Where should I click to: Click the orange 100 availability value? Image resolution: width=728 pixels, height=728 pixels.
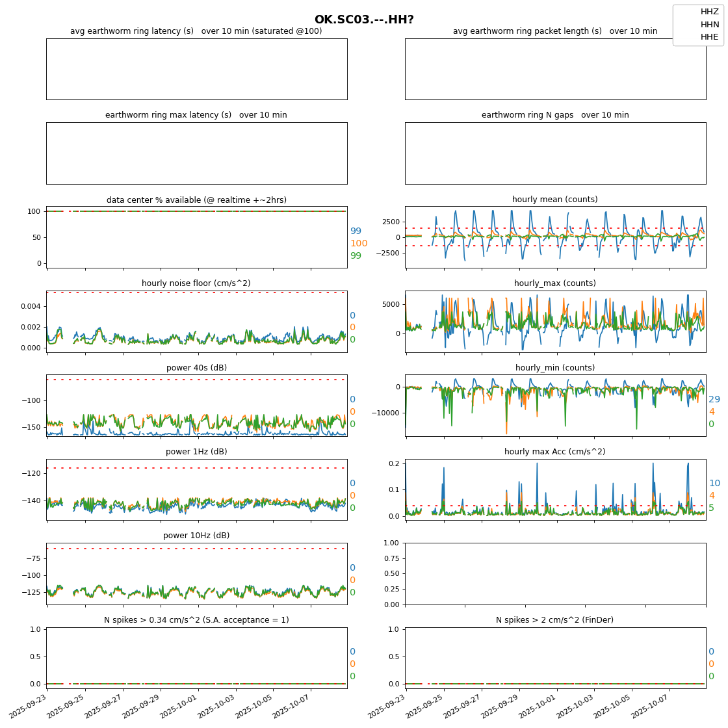pyautogui.click(x=359, y=244)
